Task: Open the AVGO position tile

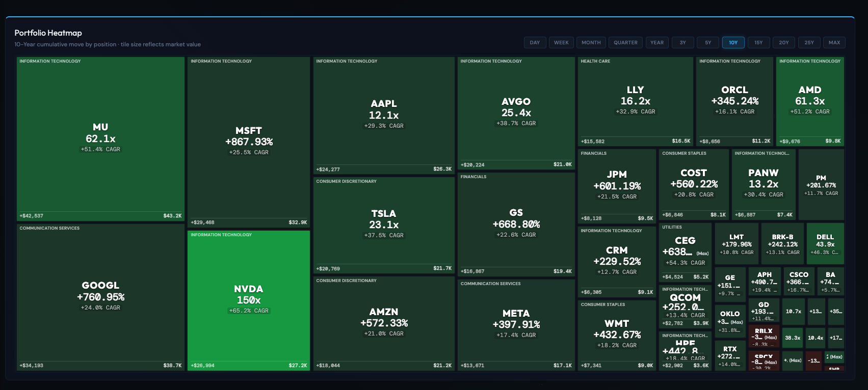Action: coord(516,113)
